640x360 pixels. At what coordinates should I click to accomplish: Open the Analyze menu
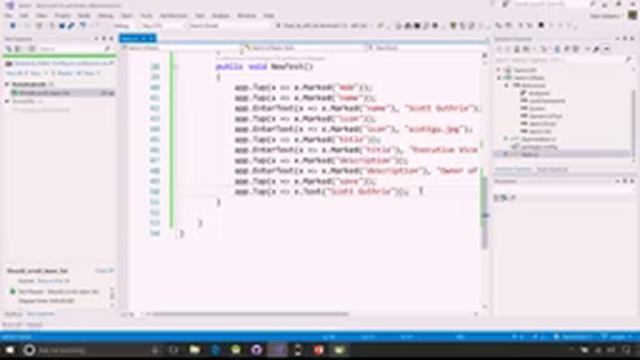221,16
